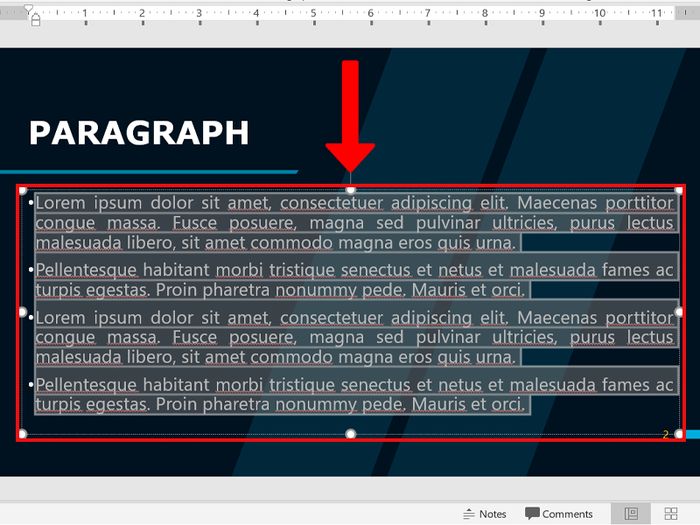Click the horizontal ruler at 6-inch mark
This screenshot has height=525, width=700.
pos(370,14)
